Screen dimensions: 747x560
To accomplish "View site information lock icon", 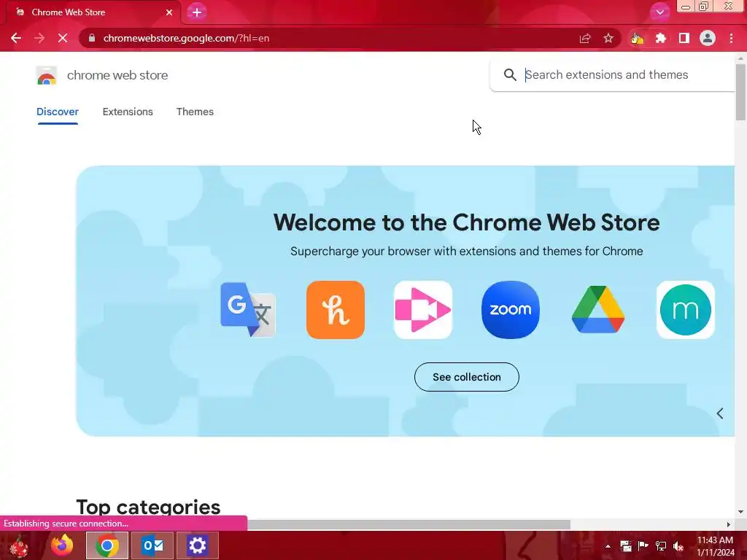I will 92,38.
